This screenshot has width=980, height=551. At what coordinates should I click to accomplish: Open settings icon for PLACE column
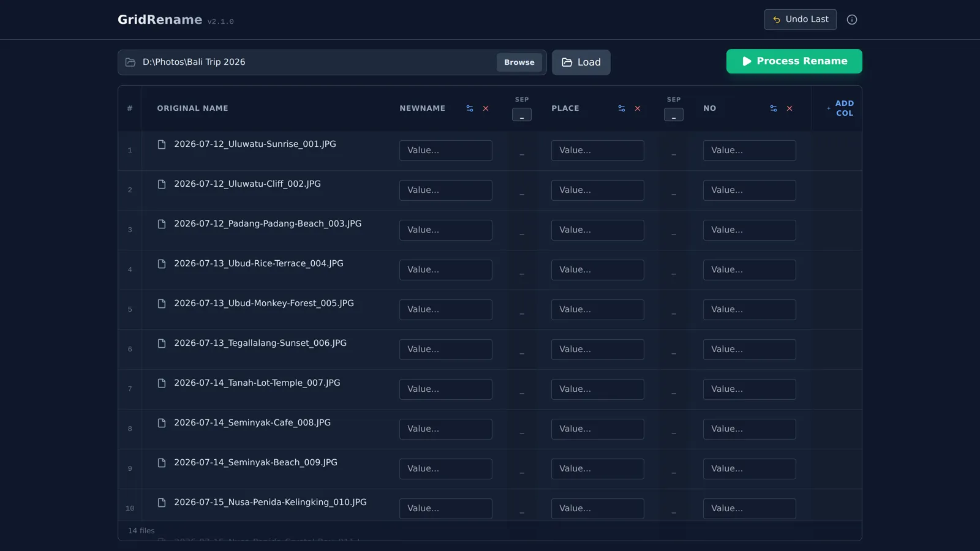pos(622,108)
